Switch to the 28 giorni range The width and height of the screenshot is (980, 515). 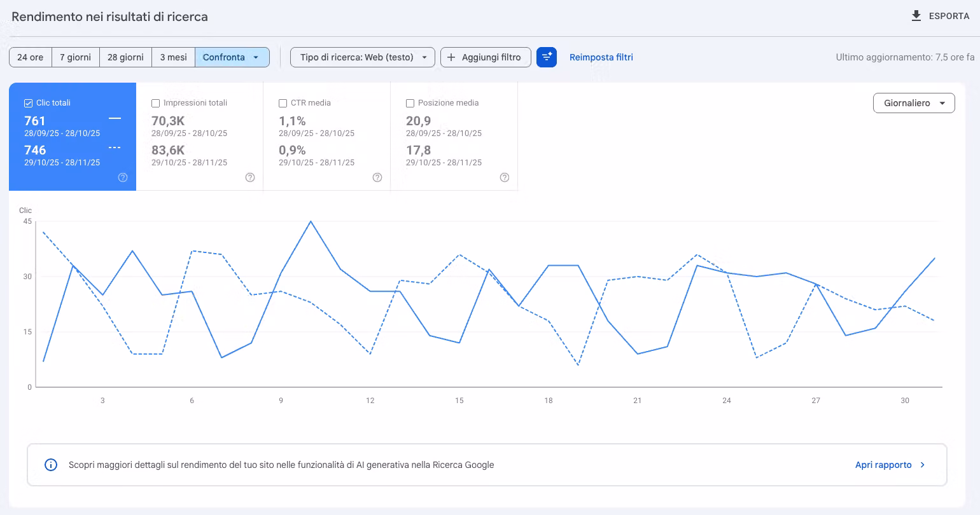[x=125, y=57]
